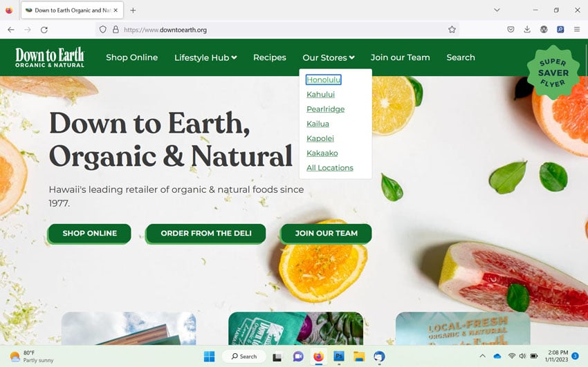
Task: Open the Firefox application menu
Action: click(x=577, y=29)
